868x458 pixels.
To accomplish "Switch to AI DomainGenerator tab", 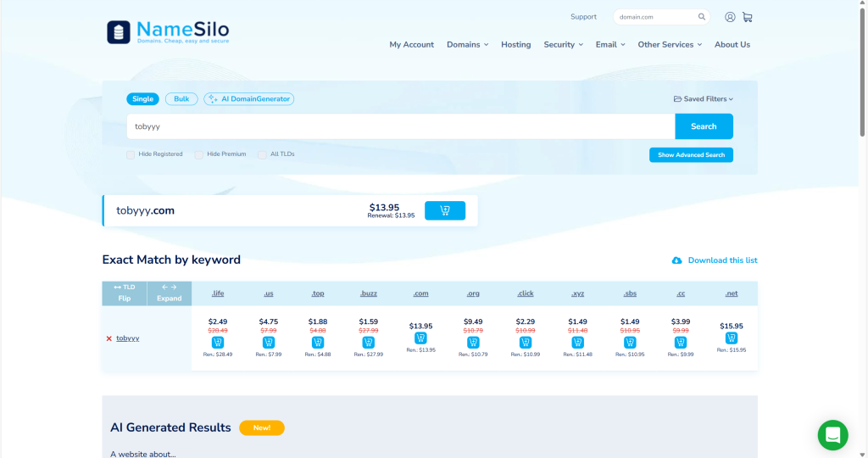I will click(x=249, y=99).
